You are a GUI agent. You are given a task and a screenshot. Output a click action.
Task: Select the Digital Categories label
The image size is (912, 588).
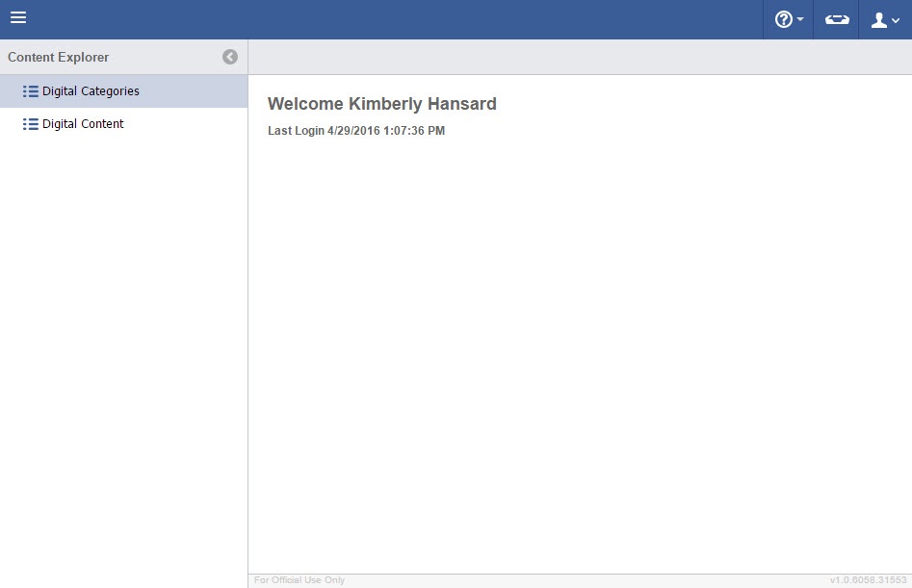[91, 91]
